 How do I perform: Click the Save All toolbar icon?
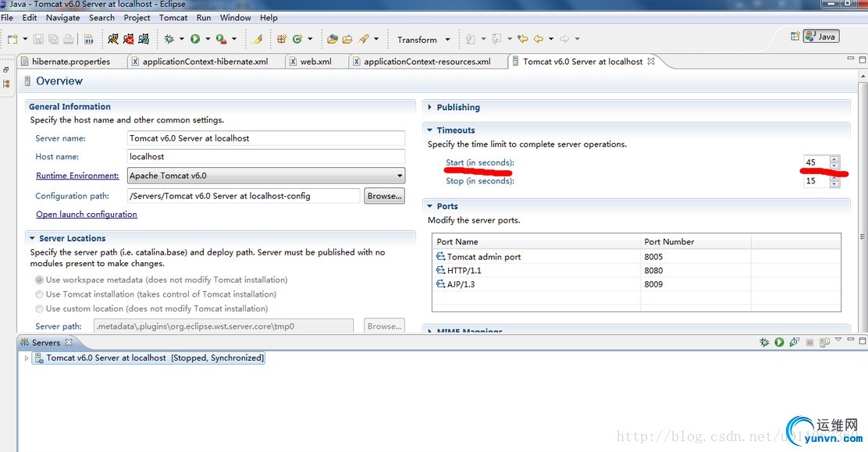(53, 39)
